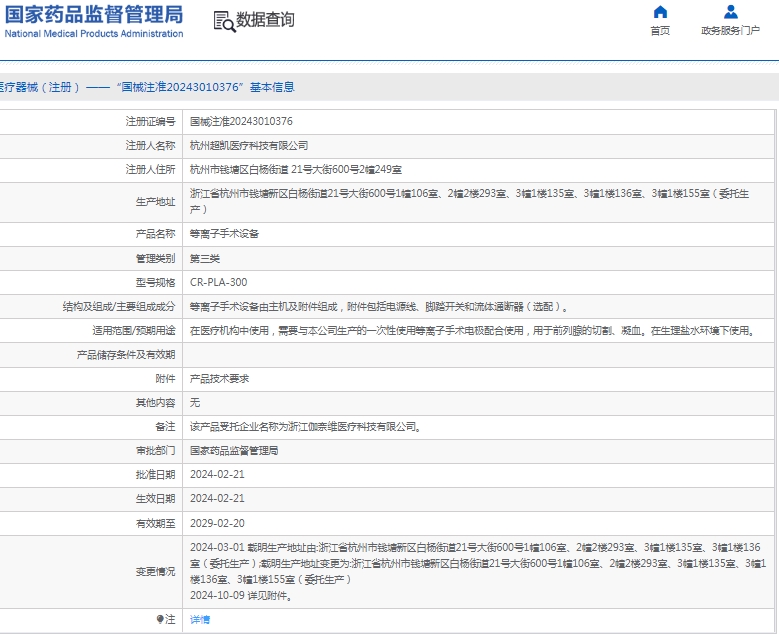This screenshot has width=779, height=638.
Task: Click the 管理类别 label
Action: pyautogui.click(x=156, y=258)
